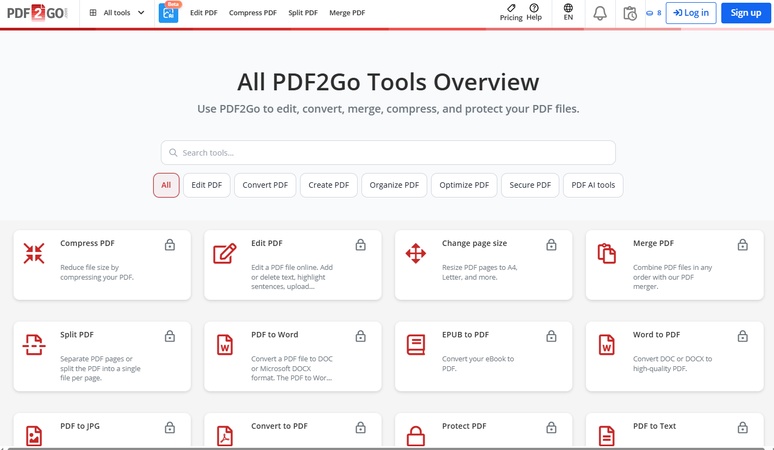Focus the Search tools field
This screenshot has height=450, width=774.
[388, 152]
